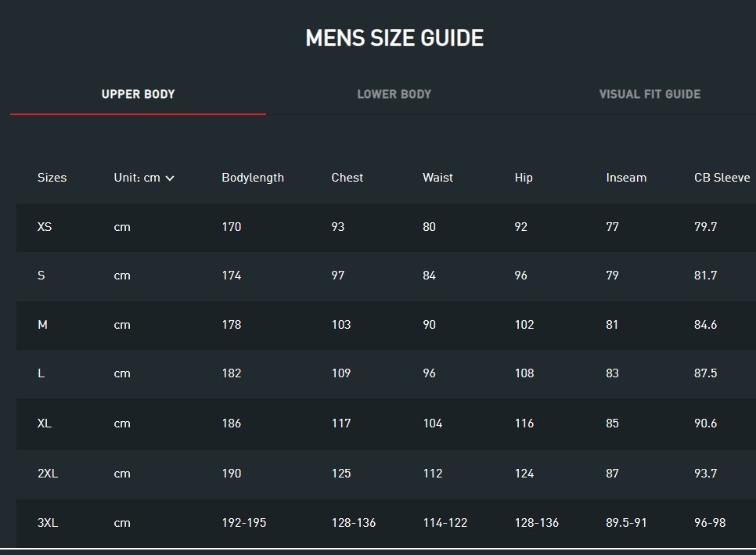Image resolution: width=756 pixels, height=555 pixels.
Task: Click the 2XL size row label
Action: (48, 474)
